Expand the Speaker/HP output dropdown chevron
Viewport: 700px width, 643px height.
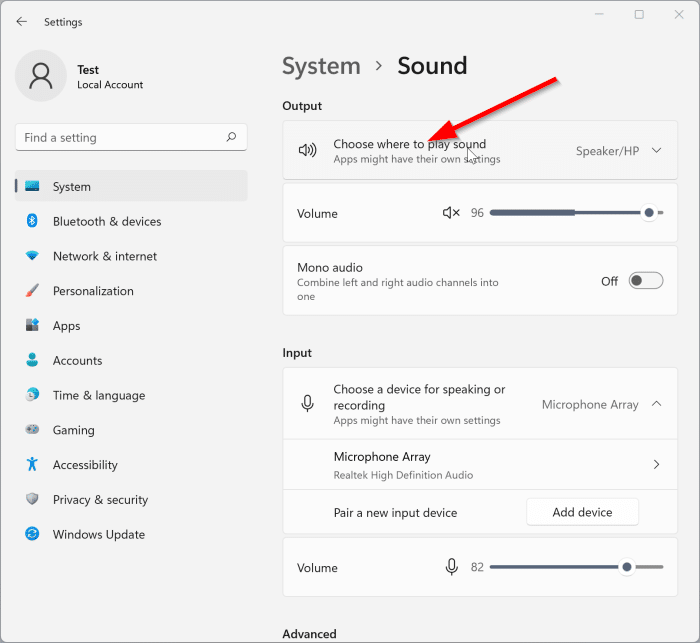click(x=656, y=150)
